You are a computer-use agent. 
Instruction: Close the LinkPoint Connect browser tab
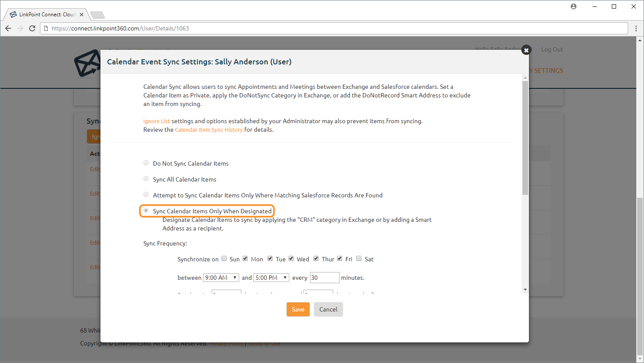coord(82,15)
